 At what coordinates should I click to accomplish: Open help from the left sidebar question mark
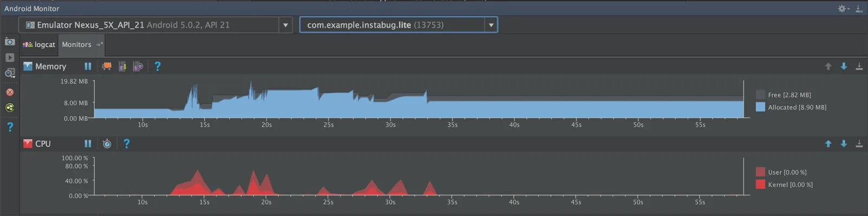point(10,127)
